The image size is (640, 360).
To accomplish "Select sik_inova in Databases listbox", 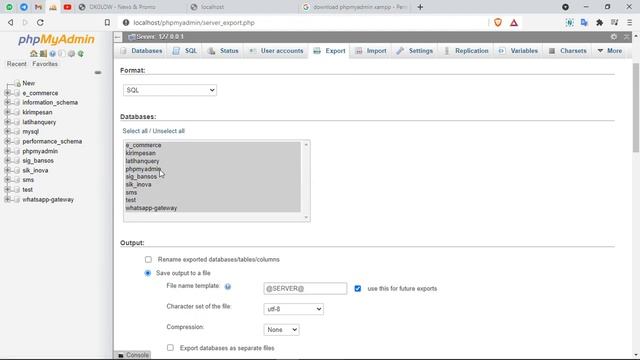I will 213,184.
